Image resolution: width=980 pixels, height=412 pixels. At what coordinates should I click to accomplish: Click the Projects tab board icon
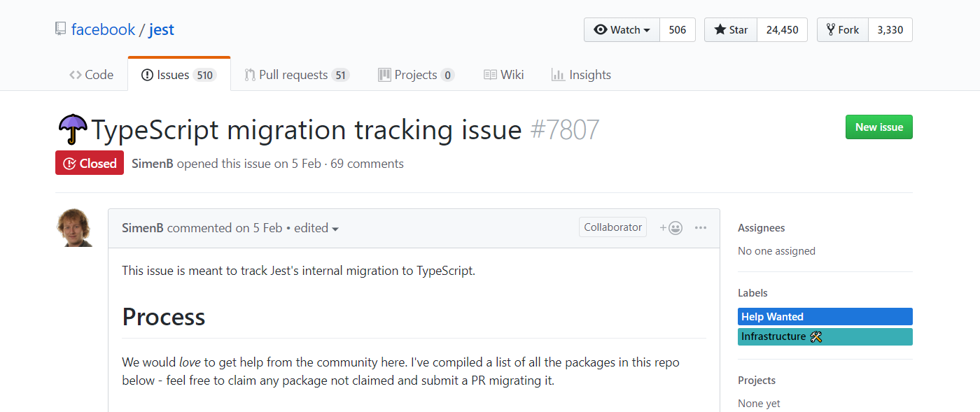[384, 75]
